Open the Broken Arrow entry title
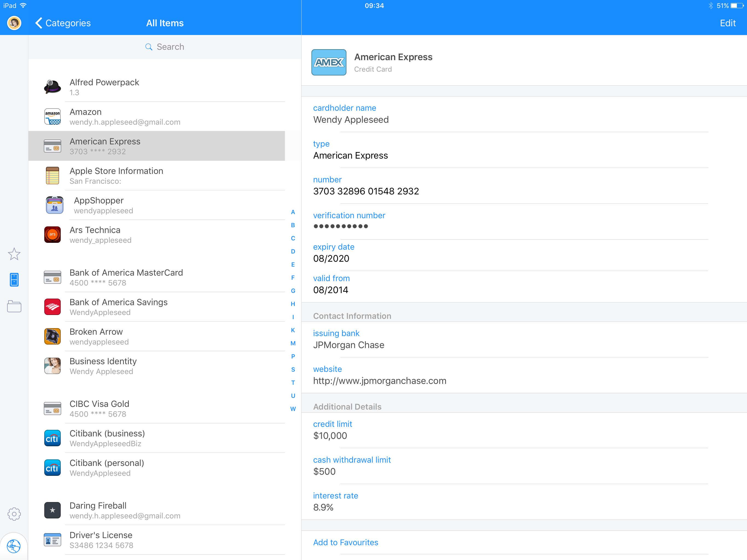 (96, 332)
